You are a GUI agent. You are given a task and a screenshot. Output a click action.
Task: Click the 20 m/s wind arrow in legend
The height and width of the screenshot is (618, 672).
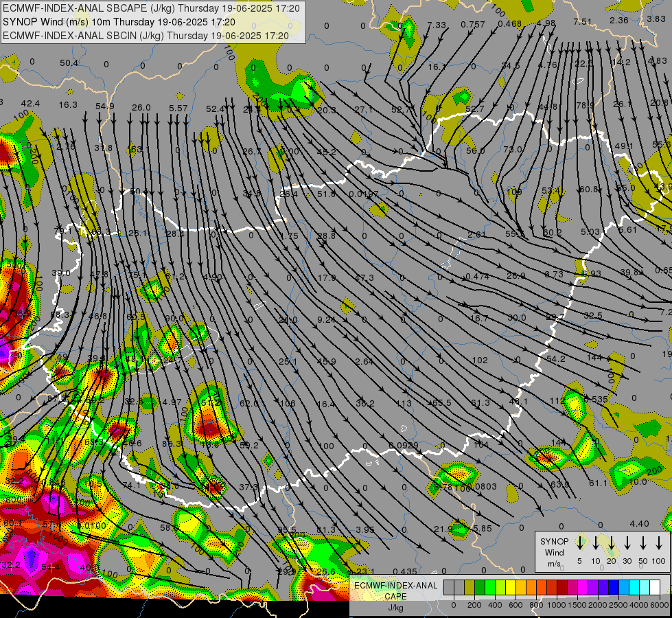[x=612, y=543]
